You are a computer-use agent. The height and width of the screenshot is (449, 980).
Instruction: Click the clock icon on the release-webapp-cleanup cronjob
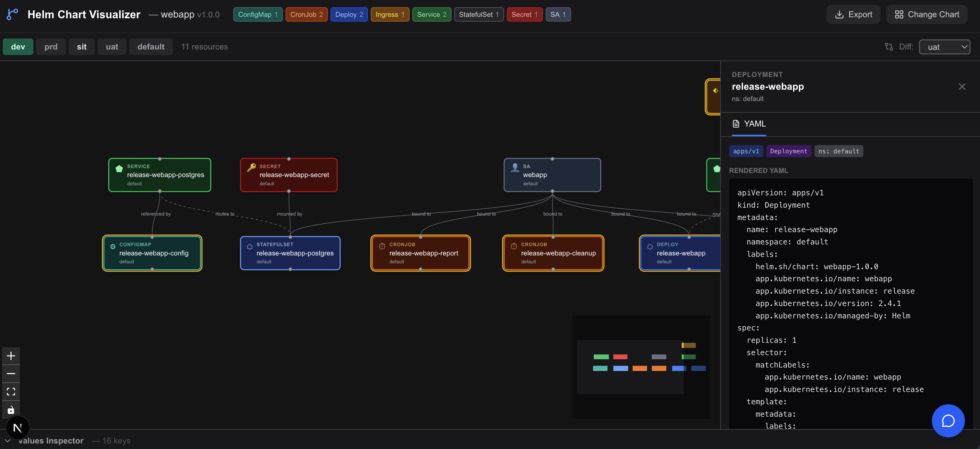pos(514,246)
